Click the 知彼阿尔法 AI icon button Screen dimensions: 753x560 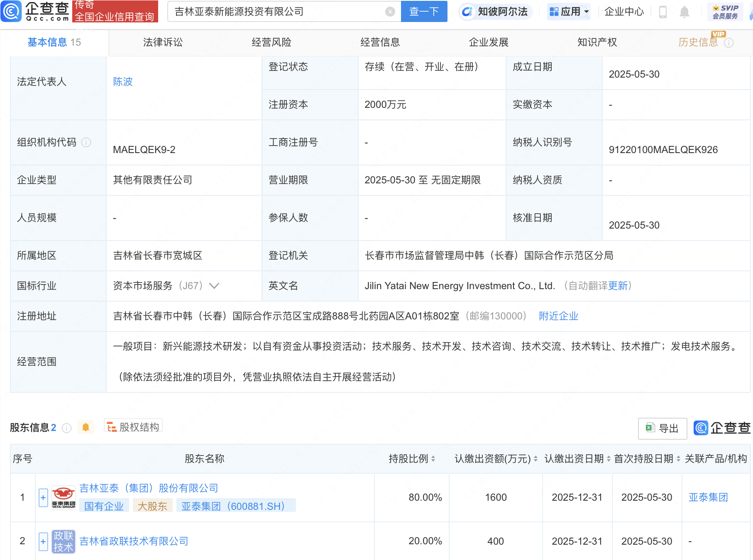[x=495, y=12]
